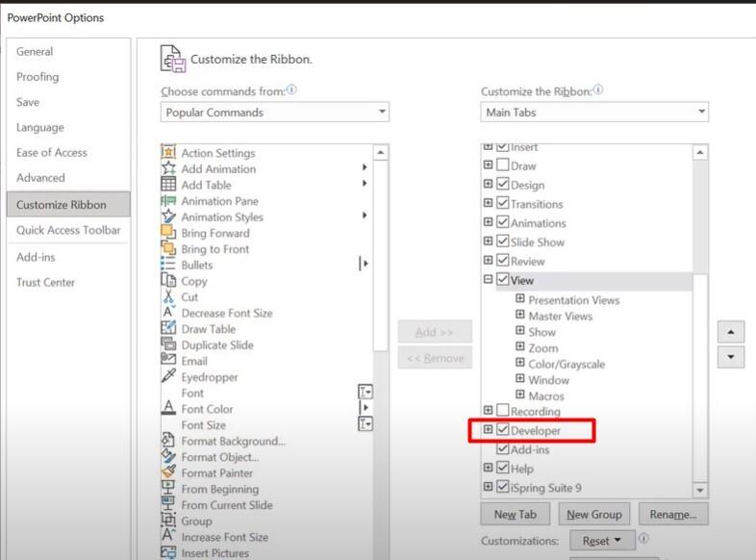The height and width of the screenshot is (560, 756).
Task: Click the Animation Styles icon
Action: tap(168, 216)
